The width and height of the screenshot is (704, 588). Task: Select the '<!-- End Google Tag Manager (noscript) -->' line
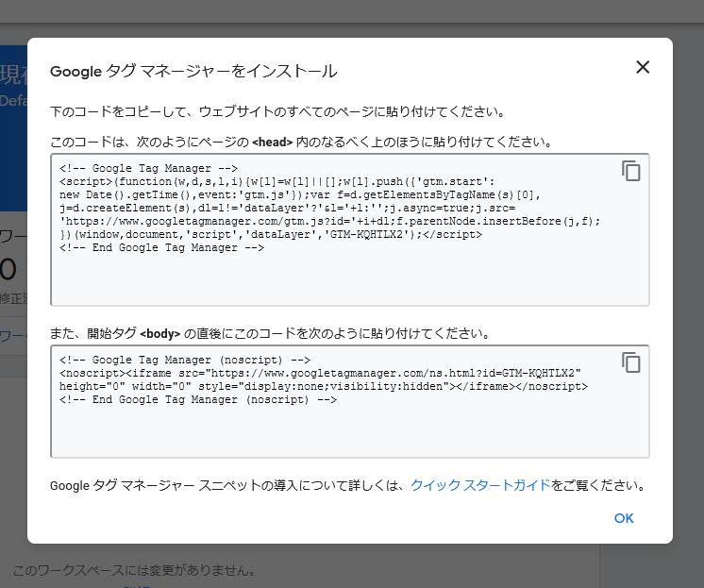(198, 400)
